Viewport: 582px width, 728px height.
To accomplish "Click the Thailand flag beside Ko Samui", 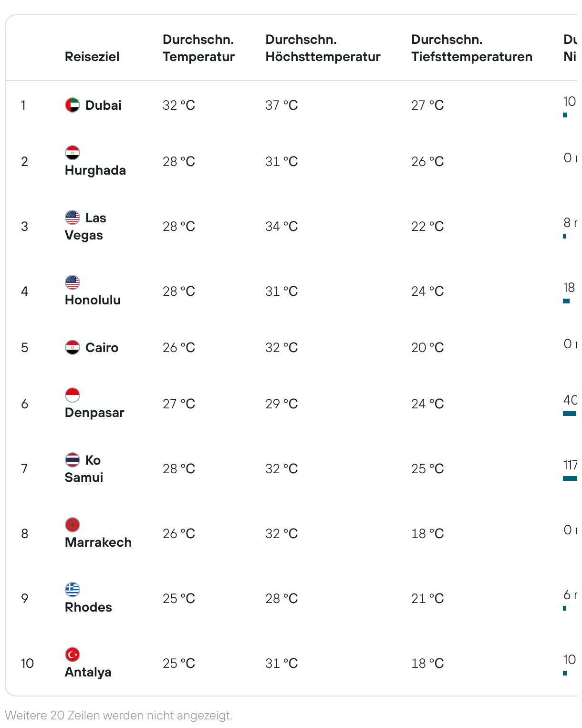I will click(73, 460).
